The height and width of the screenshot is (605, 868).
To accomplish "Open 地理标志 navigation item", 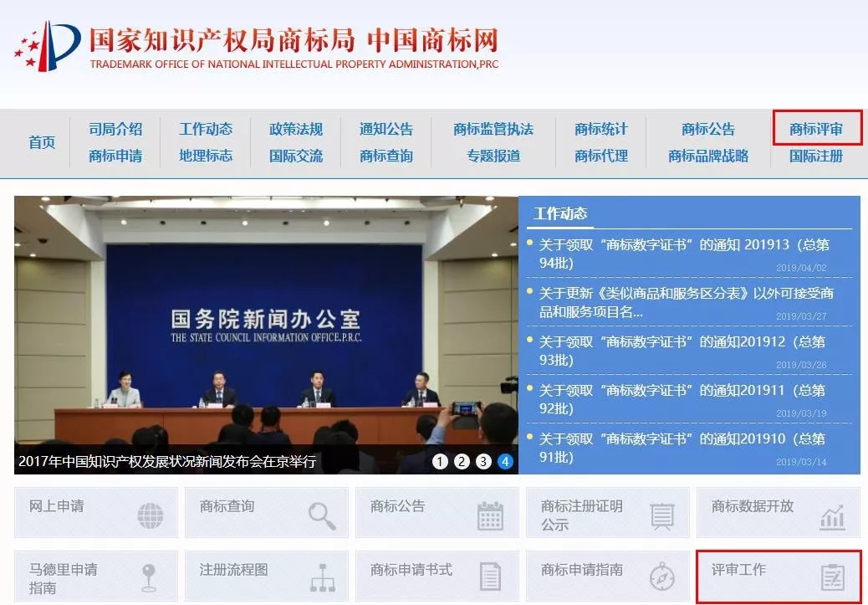I will tap(206, 156).
